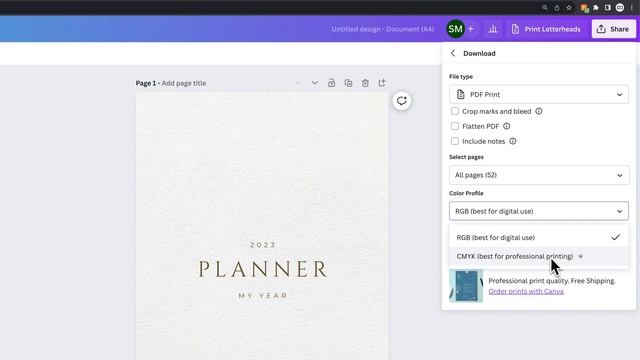Open the browser profile icon beside the three-dot menu
Screen dimensions: 640x360
[x=620, y=7]
